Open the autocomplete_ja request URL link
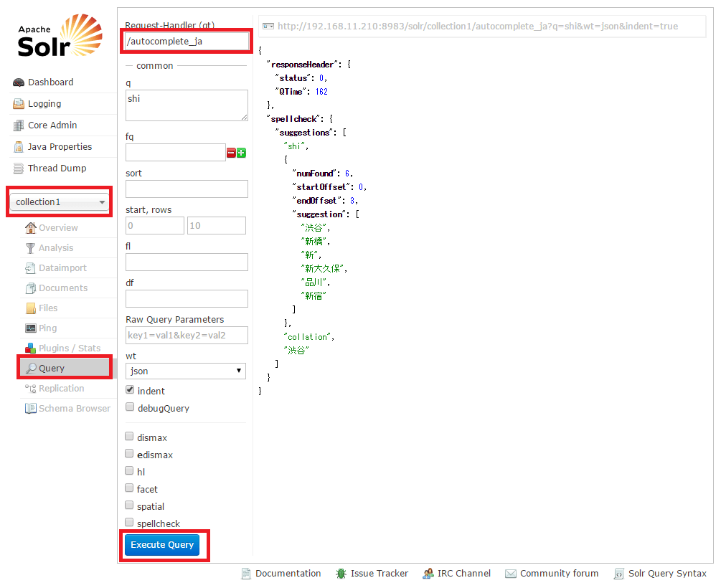This screenshot has height=588, width=721. (x=478, y=27)
